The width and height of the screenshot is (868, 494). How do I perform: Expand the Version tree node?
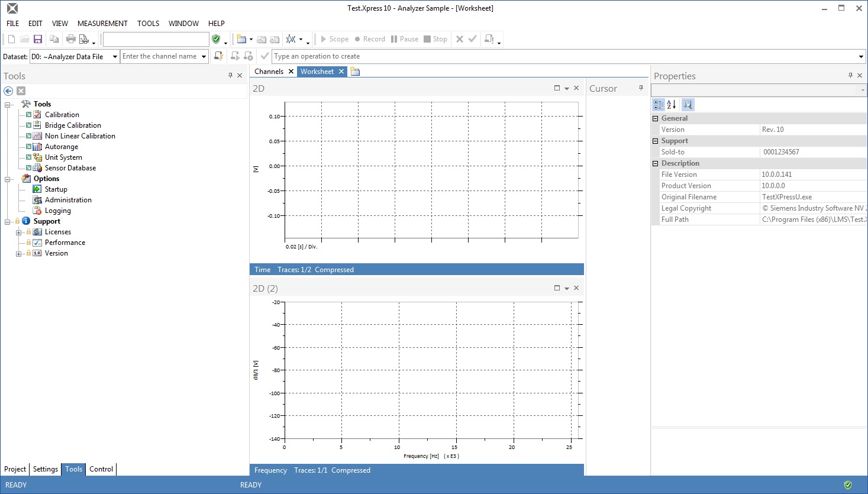[18, 254]
